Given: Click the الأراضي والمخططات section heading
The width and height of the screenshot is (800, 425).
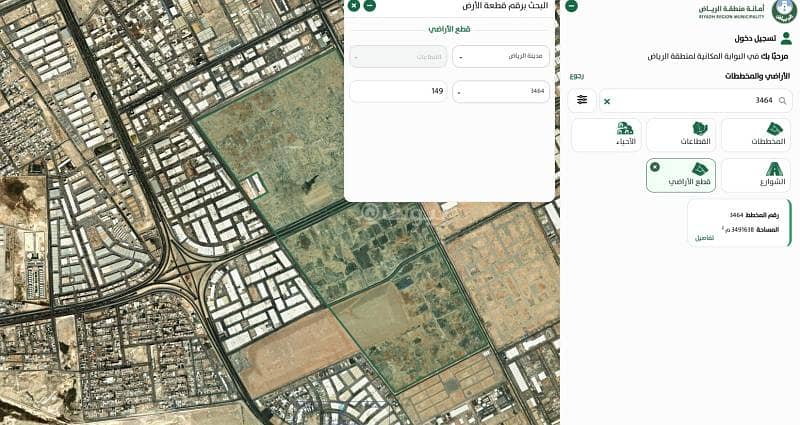Looking at the screenshot, I should pyautogui.click(x=757, y=76).
